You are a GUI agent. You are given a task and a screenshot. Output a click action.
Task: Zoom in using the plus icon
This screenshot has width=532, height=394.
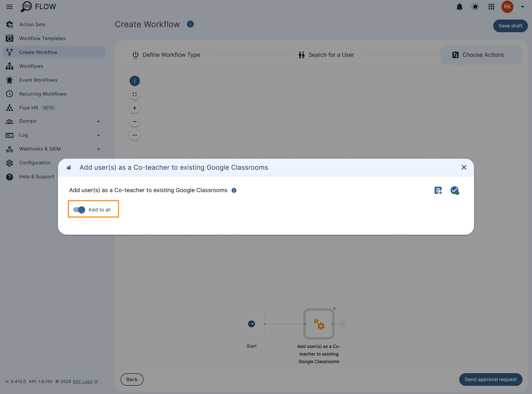pyautogui.click(x=135, y=108)
